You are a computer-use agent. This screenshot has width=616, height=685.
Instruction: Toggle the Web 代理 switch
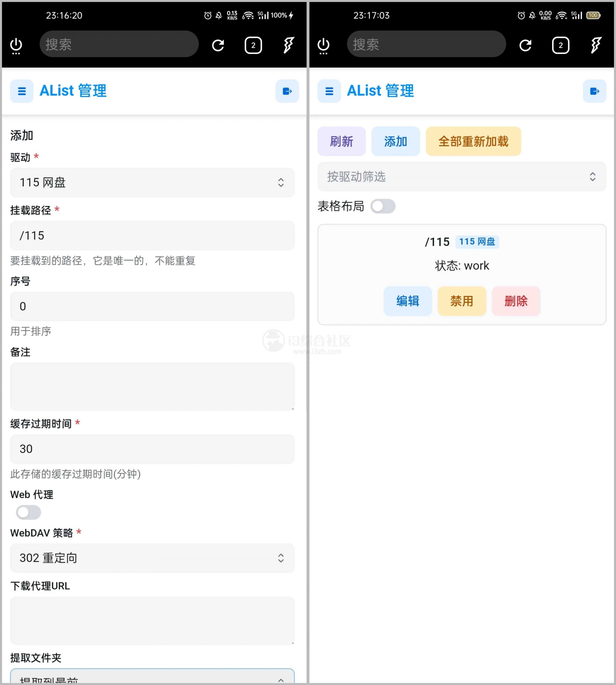[x=28, y=513]
